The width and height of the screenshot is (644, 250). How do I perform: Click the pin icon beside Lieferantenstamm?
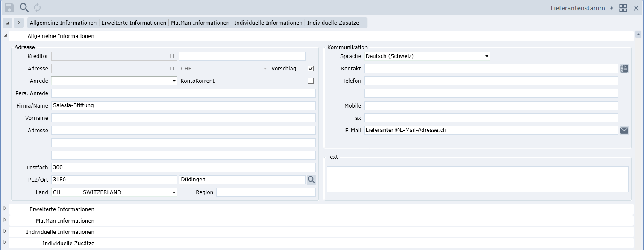tap(612, 8)
